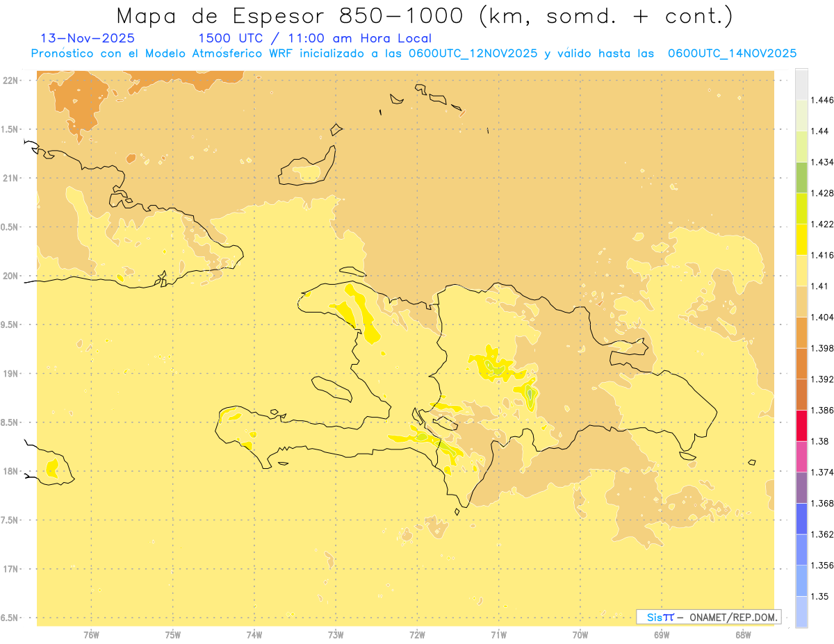Click the '73W' longitude axis label
The height and width of the screenshot is (644, 834).
pyautogui.click(x=336, y=635)
